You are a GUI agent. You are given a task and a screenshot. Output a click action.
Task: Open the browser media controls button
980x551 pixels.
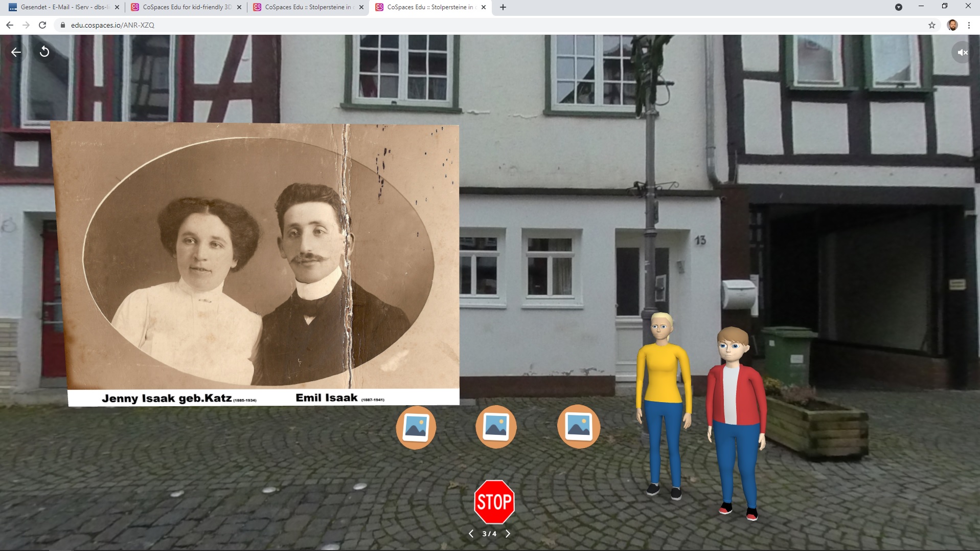(x=898, y=7)
